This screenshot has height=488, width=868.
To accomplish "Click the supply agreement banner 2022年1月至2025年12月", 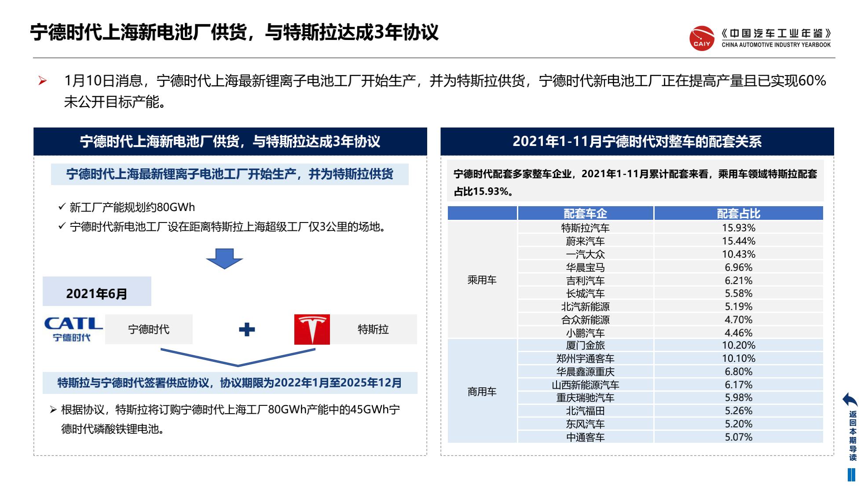I will click(x=230, y=383).
